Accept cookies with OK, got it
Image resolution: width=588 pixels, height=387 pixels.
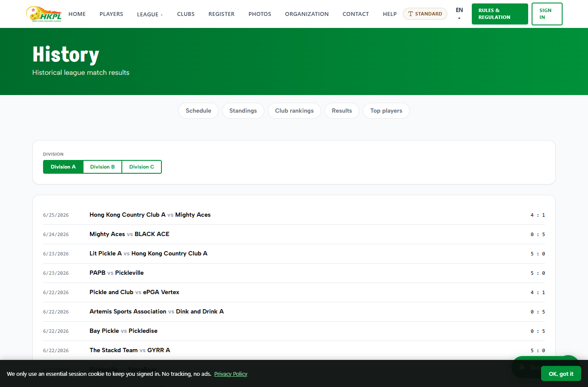click(561, 374)
